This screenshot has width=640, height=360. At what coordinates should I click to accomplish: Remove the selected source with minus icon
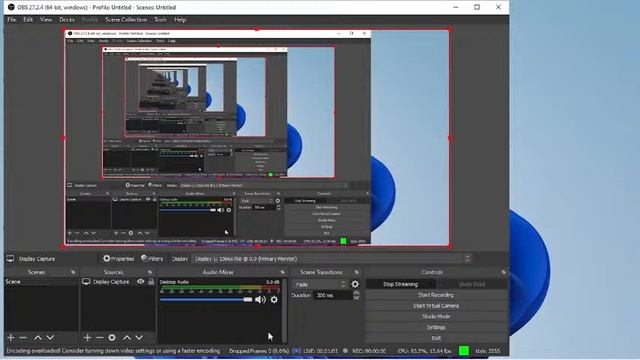(100, 338)
